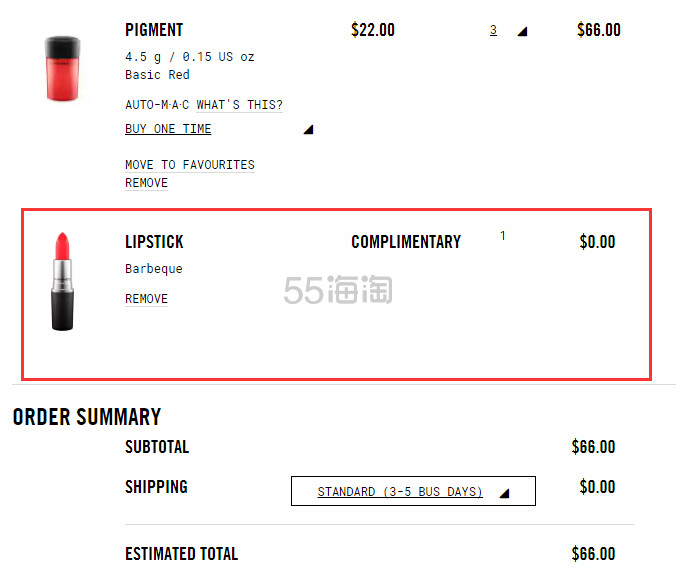This screenshot has height=580, width=676.
Task: Remove the Pigment item from the cart
Action: [146, 183]
